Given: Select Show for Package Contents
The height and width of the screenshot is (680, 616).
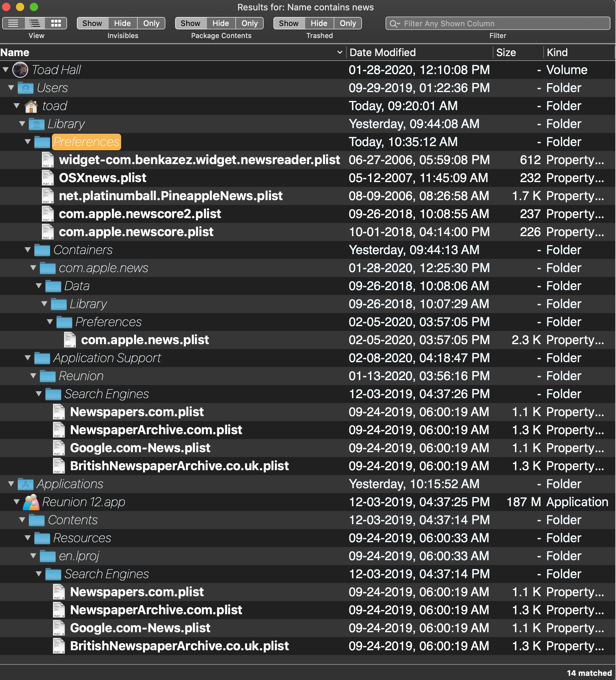Looking at the screenshot, I should pyautogui.click(x=191, y=23).
